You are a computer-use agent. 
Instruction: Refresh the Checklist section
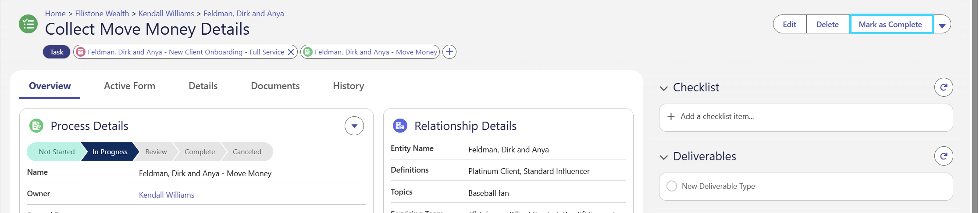(944, 87)
